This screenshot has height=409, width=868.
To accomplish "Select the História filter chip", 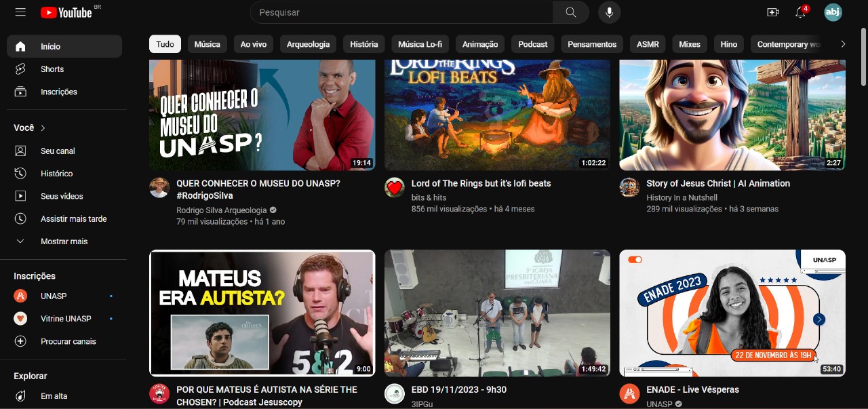I will (x=364, y=44).
